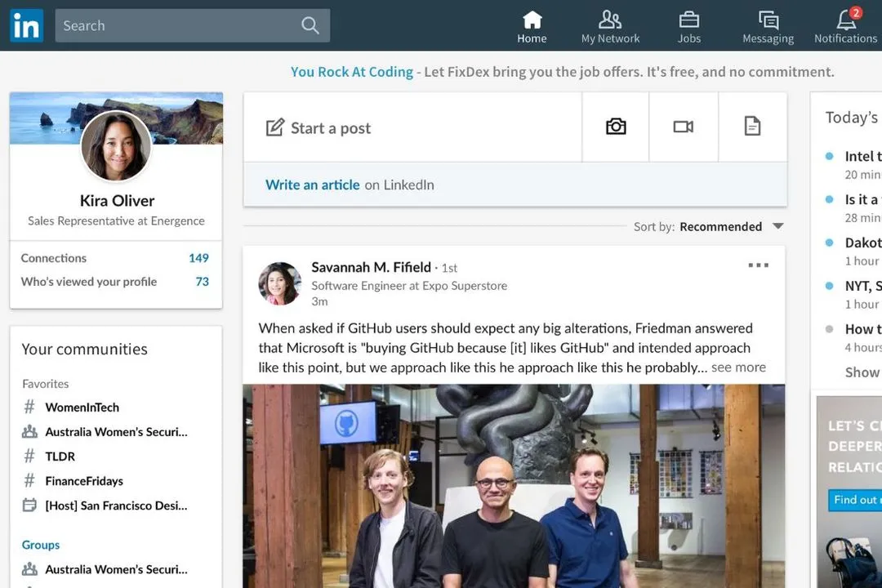Open 'Is it a' news story
882x588 pixels.
pyautogui.click(x=863, y=200)
